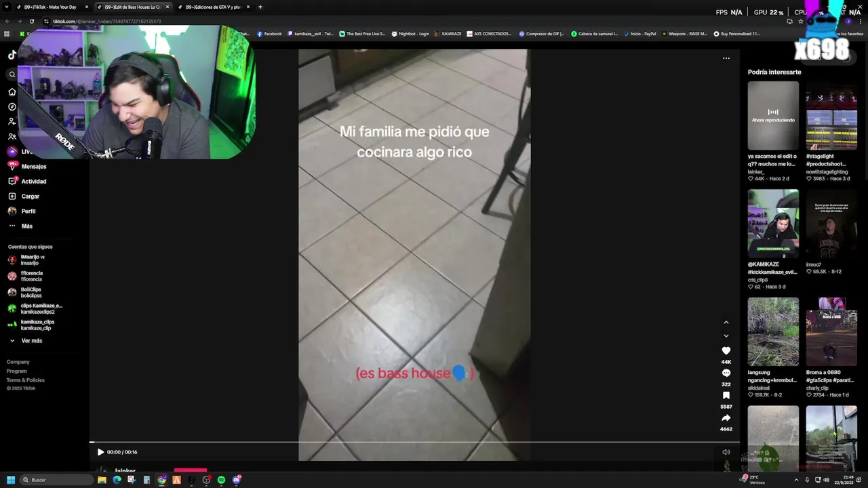Share the video with arrow icon

click(726, 418)
